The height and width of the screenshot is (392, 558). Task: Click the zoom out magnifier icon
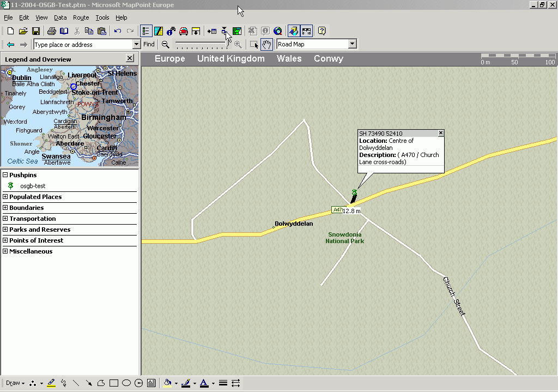click(166, 45)
